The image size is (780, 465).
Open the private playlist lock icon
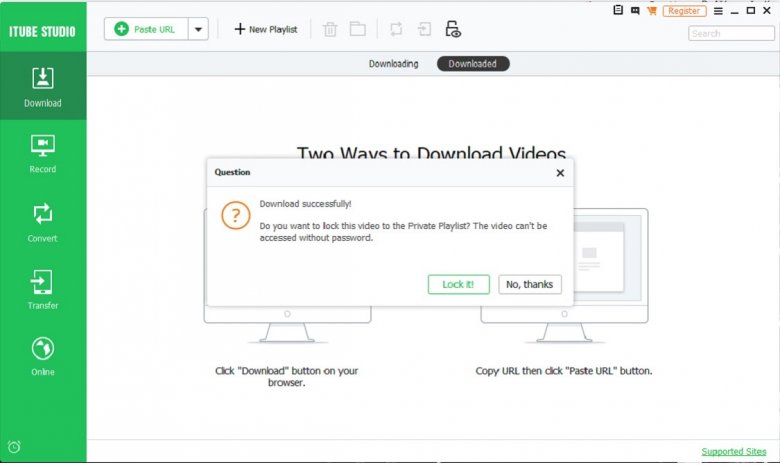[453, 29]
